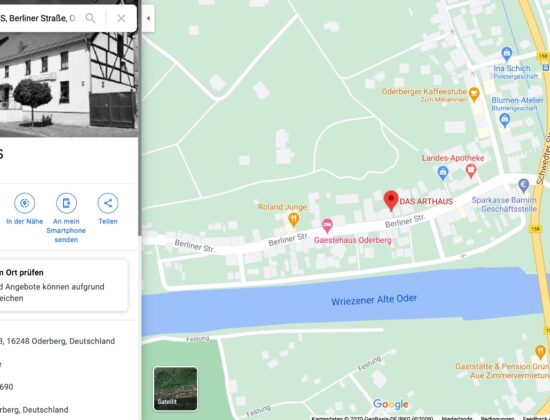The height and width of the screenshot is (420, 550).
Task: Collapse the side panel arrow
Action: (x=148, y=18)
